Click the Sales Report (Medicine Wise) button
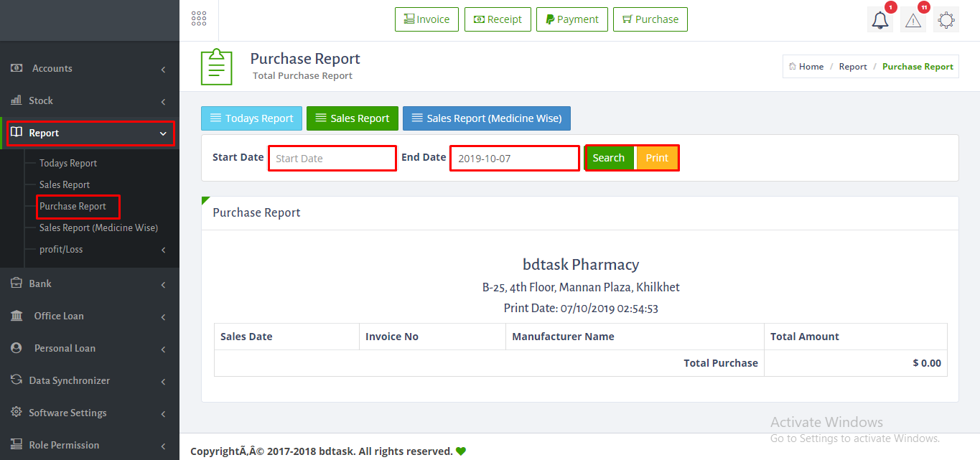 (487, 118)
